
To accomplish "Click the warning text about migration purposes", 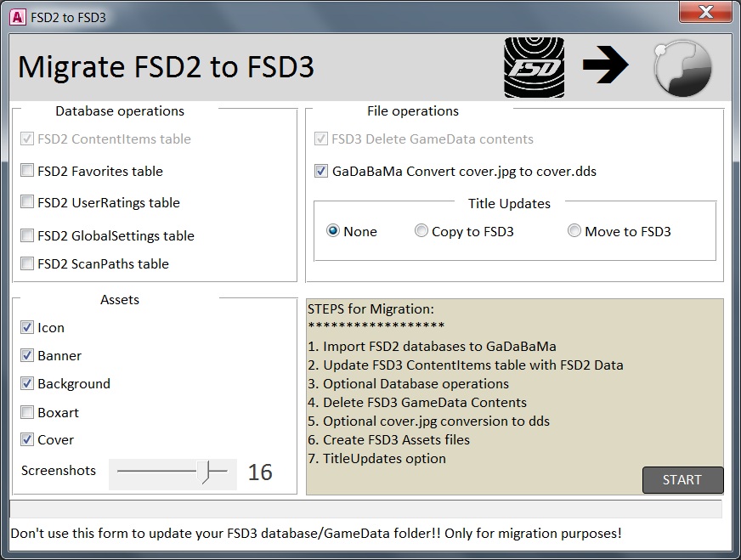I will point(316,533).
